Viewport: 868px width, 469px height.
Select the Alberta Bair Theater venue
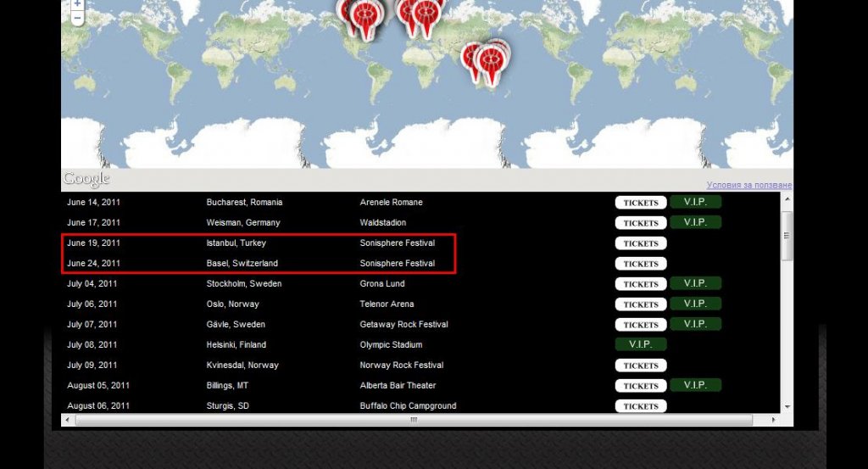click(x=398, y=385)
